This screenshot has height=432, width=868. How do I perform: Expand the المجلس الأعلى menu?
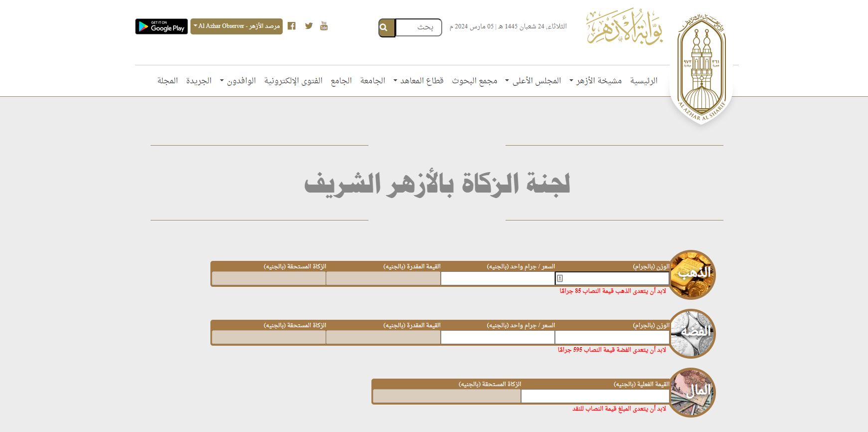[533, 80]
